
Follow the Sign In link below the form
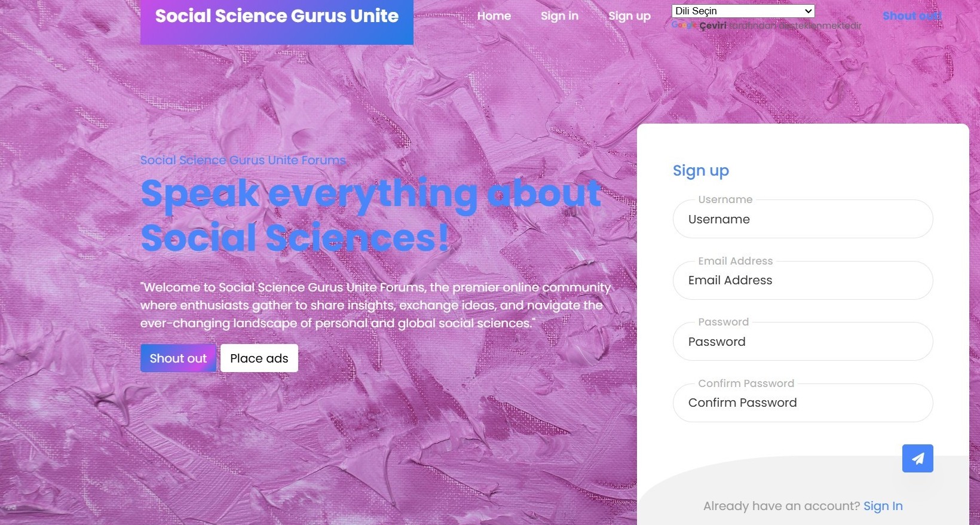tap(883, 506)
